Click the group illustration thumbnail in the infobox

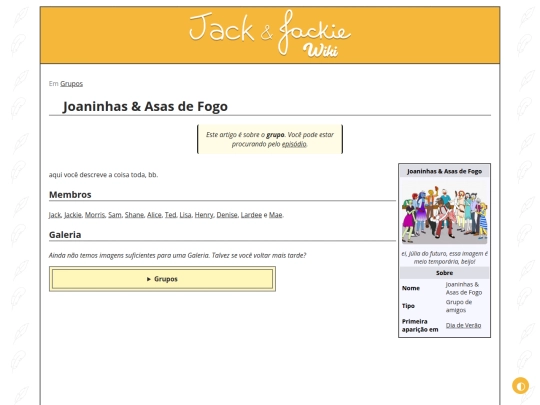pos(445,213)
